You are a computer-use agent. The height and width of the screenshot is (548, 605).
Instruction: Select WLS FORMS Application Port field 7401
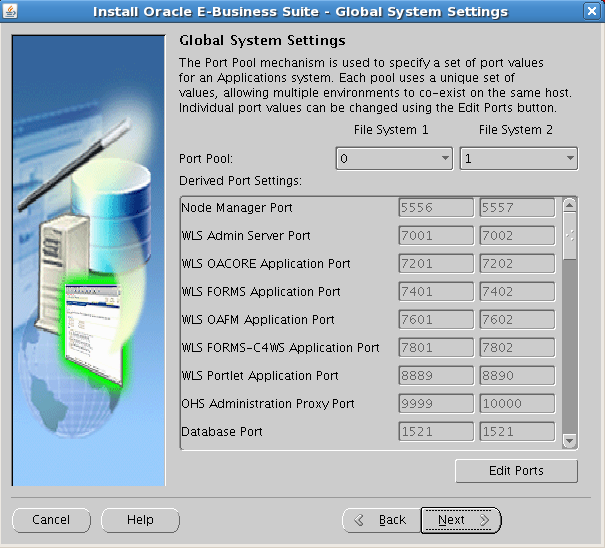point(436,291)
